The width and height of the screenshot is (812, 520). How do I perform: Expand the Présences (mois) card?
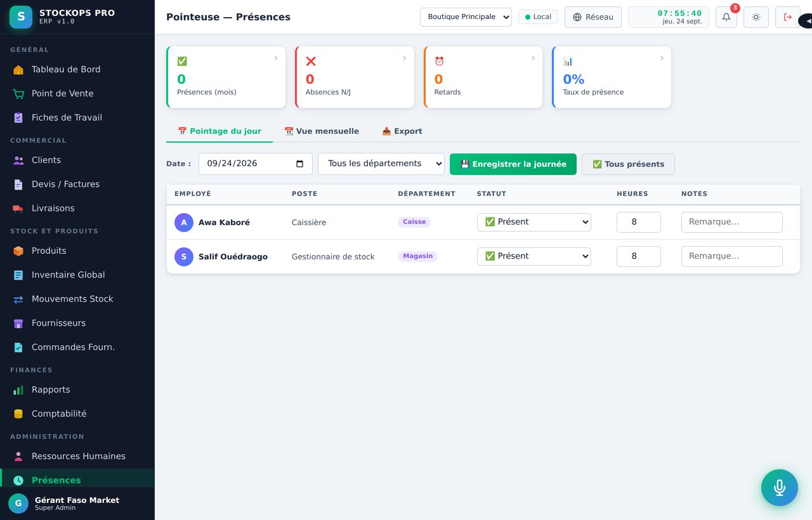click(226, 77)
